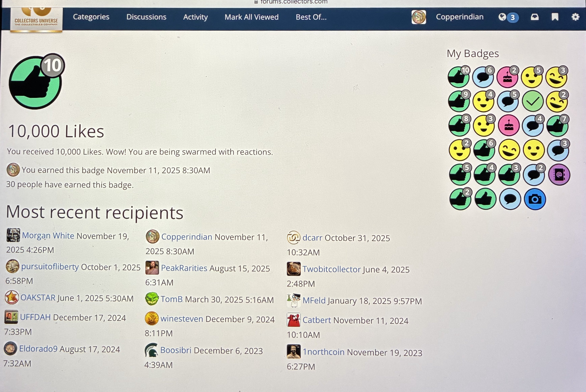Open the Copperindian username in the header
Screen dimensions: 586x392
click(460, 17)
